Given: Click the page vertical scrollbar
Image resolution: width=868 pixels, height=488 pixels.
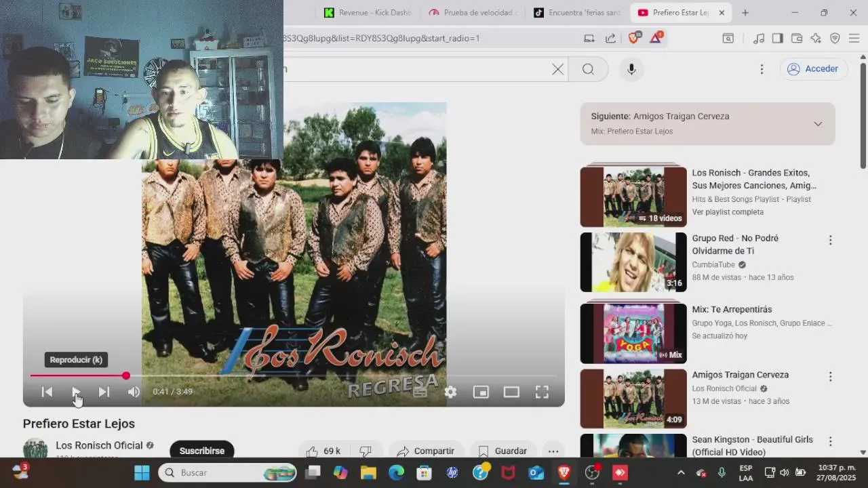Looking at the screenshot, I should point(863,115).
